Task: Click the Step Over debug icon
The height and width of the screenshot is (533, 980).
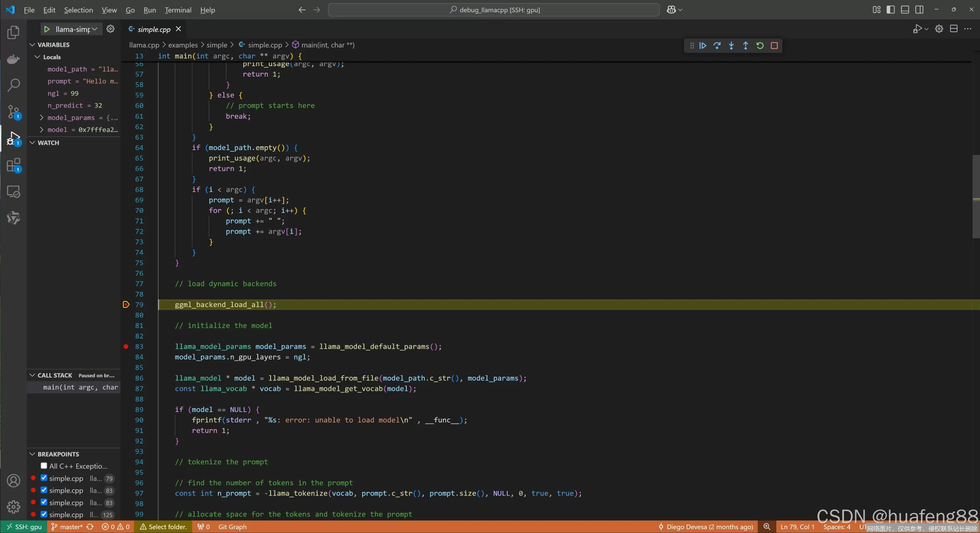Action: (x=717, y=46)
